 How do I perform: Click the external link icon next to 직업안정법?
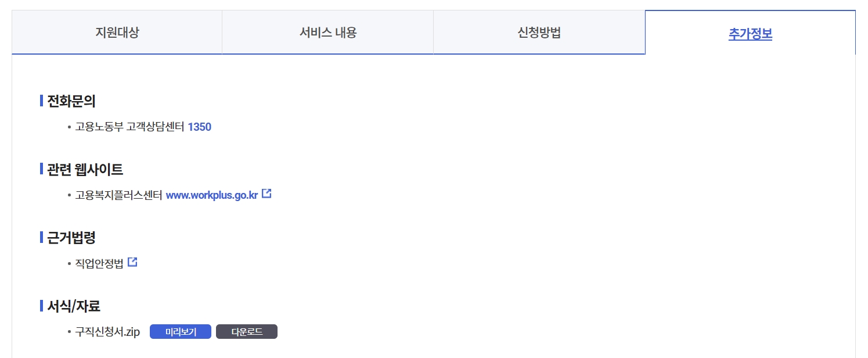coord(132,261)
